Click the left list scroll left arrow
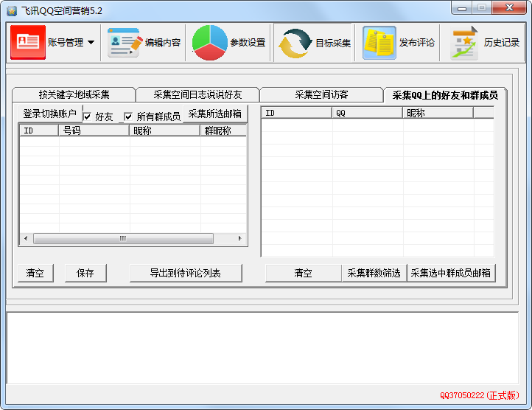The width and height of the screenshot is (532, 410). 27,239
